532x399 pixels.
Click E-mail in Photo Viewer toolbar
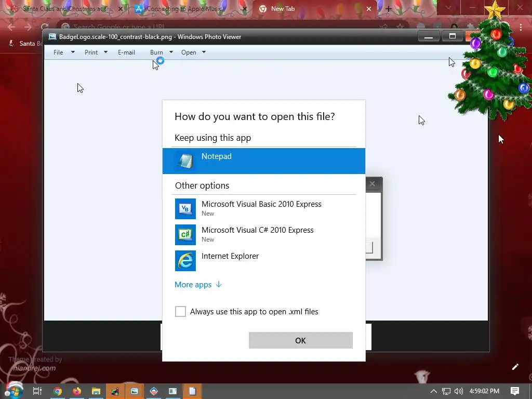126,52
